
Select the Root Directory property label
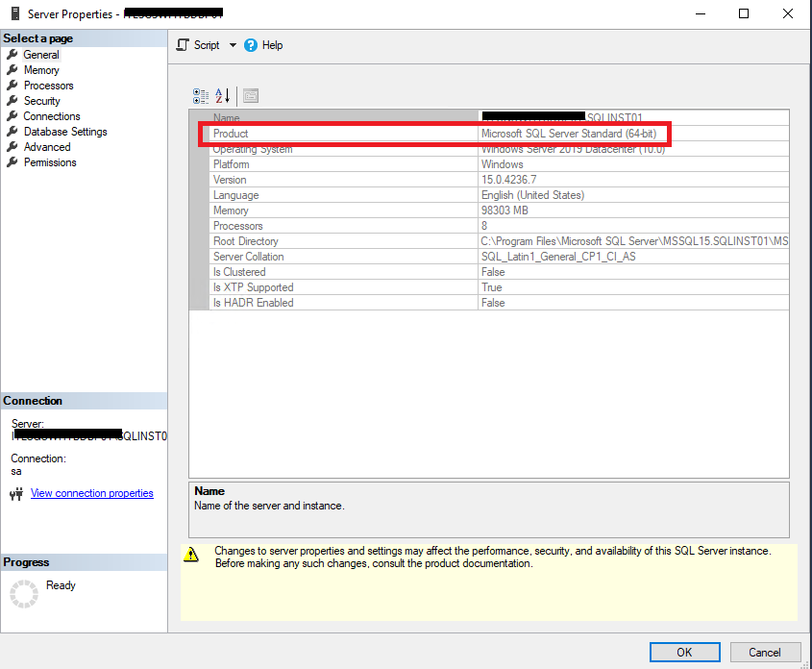(245, 241)
